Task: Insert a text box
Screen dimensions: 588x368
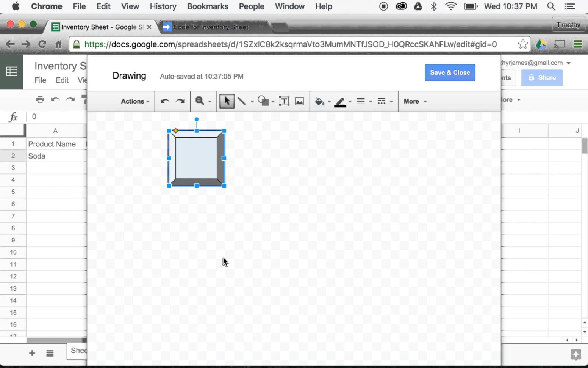Action: pyautogui.click(x=284, y=101)
